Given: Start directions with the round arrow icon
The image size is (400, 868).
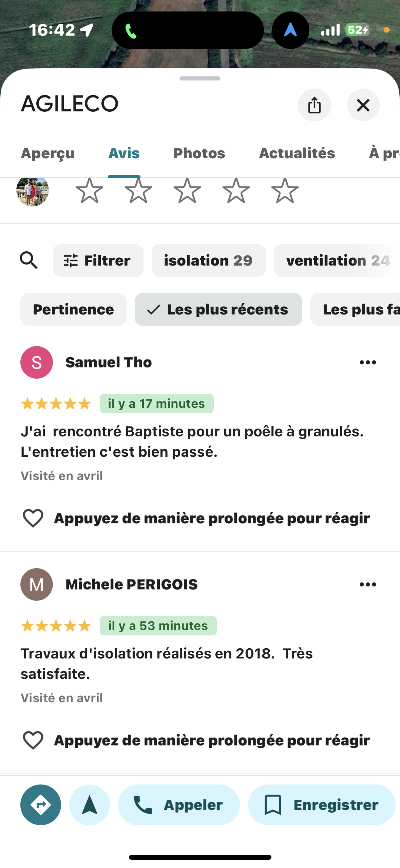Looking at the screenshot, I should pyautogui.click(x=41, y=805).
